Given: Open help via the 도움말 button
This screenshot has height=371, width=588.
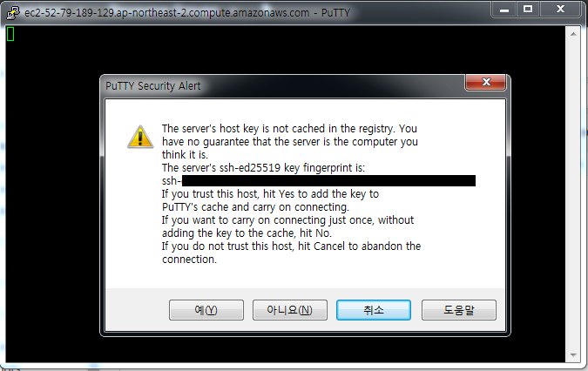Looking at the screenshot, I should pyautogui.click(x=458, y=310).
